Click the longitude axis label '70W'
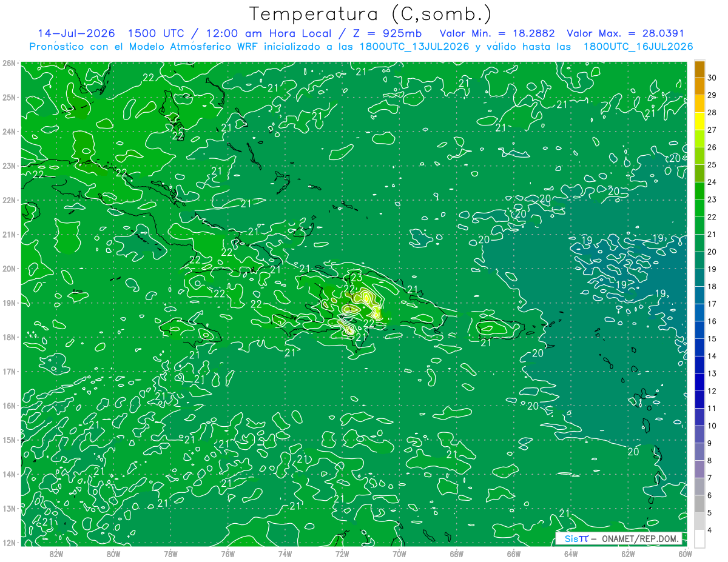 pyautogui.click(x=399, y=554)
